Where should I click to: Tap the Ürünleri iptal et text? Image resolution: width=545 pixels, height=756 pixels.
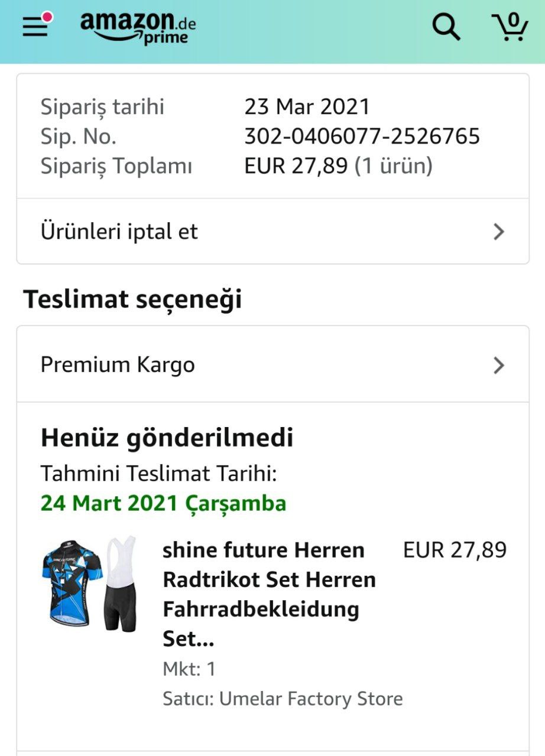[x=119, y=232]
